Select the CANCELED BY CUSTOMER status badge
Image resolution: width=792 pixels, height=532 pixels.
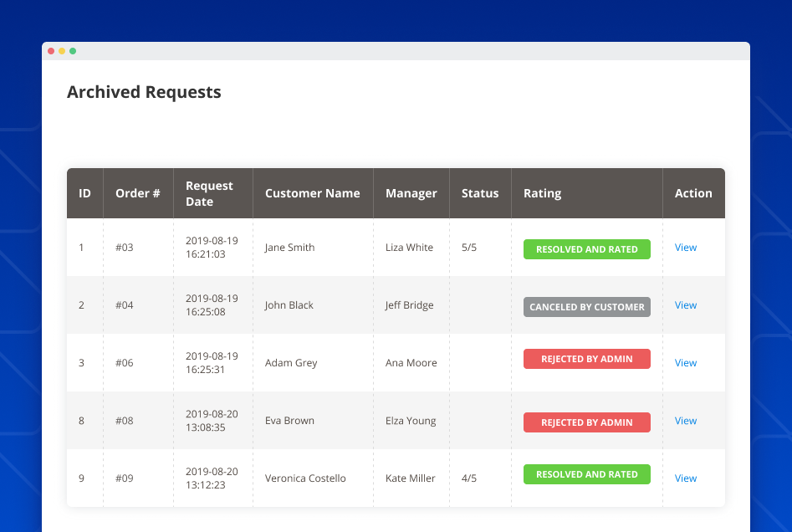[586, 306]
